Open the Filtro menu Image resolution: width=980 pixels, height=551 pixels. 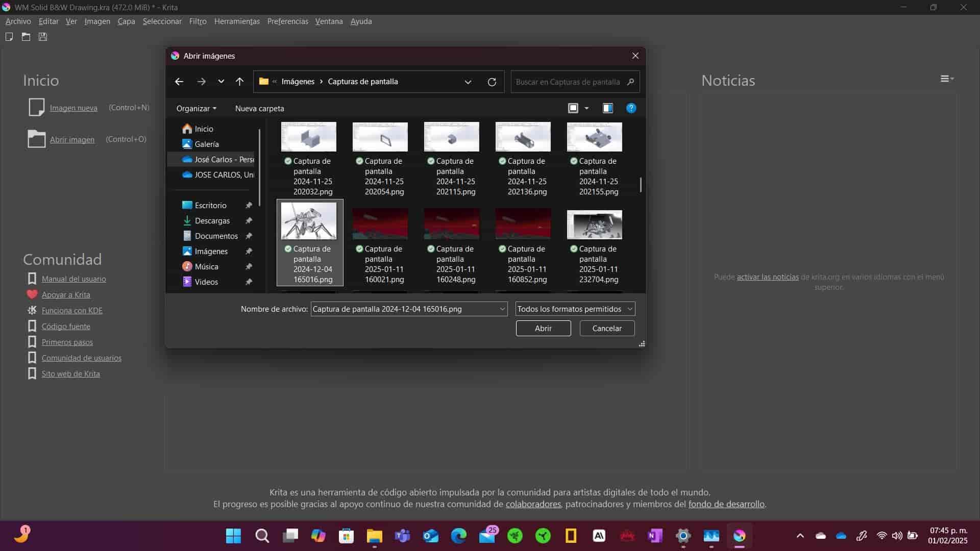pyautogui.click(x=198, y=21)
